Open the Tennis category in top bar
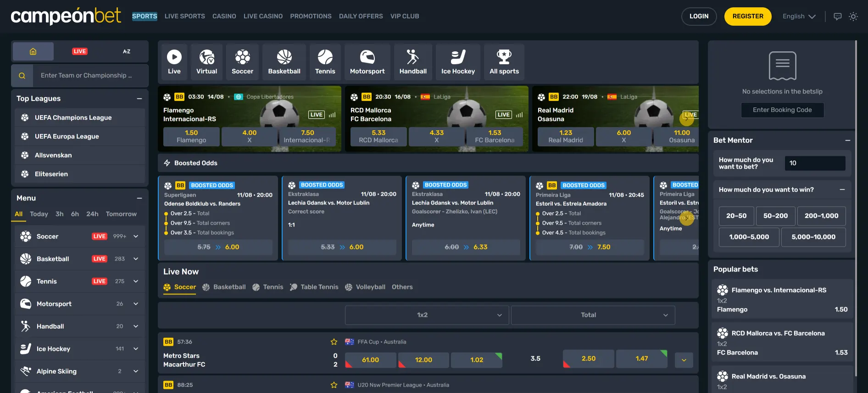The width and height of the screenshot is (868, 393). pyautogui.click(x=325, y=62)
